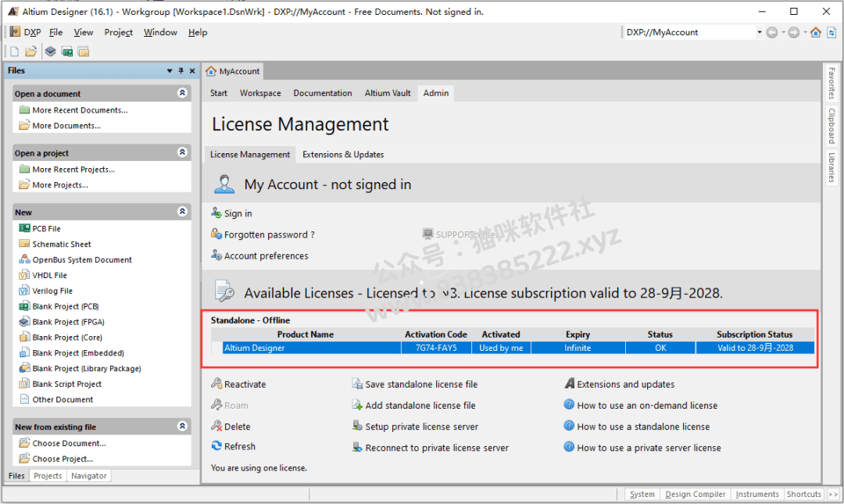This screenshot has height=504, width=844.
Task: Switch to the Altium Vault page tab
Action: (388, 93)
